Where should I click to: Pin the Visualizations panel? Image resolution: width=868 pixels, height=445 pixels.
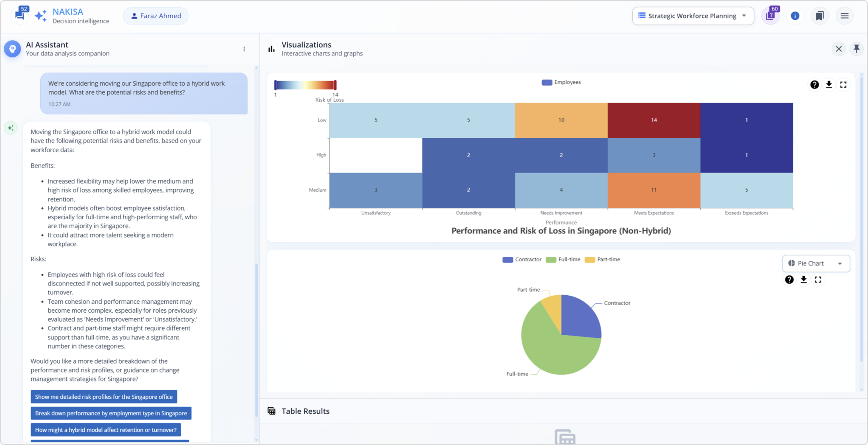pyautogui.click(x=857, y=49)
